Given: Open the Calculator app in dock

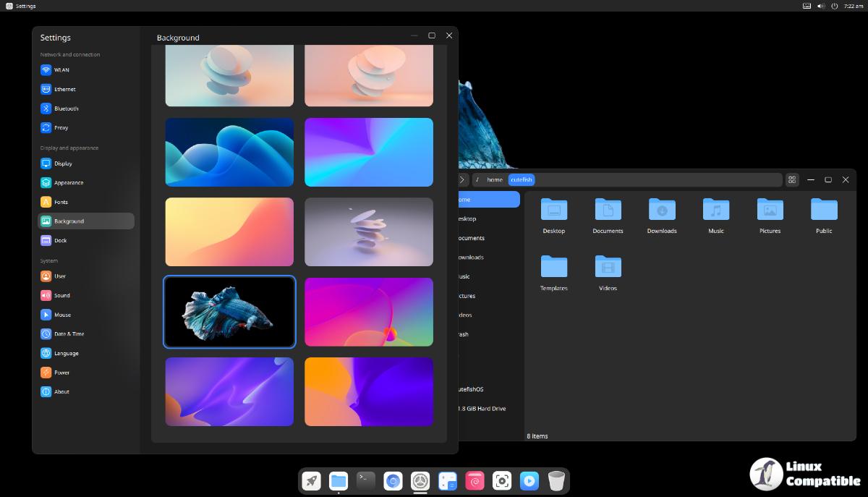Looking at the screenshot, I should tap(448, 480).
